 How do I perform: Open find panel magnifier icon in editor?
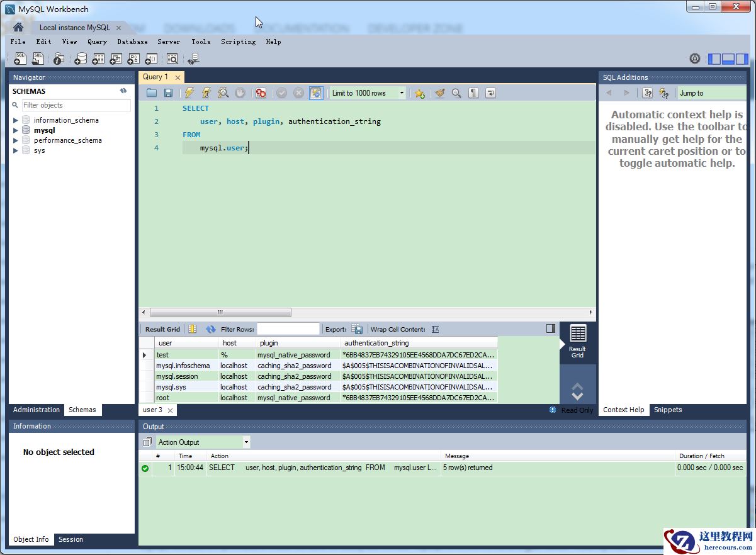(x=456, y=93)
